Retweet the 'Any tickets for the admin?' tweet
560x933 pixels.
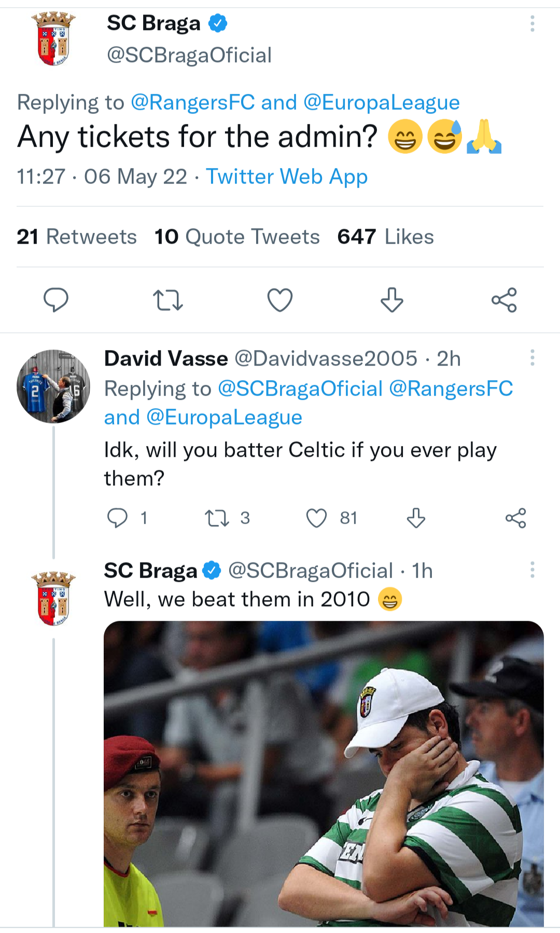pos(168,300)
